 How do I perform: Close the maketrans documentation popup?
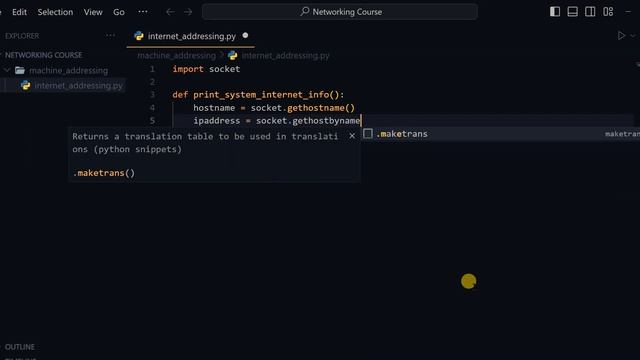tap(352, 136)
